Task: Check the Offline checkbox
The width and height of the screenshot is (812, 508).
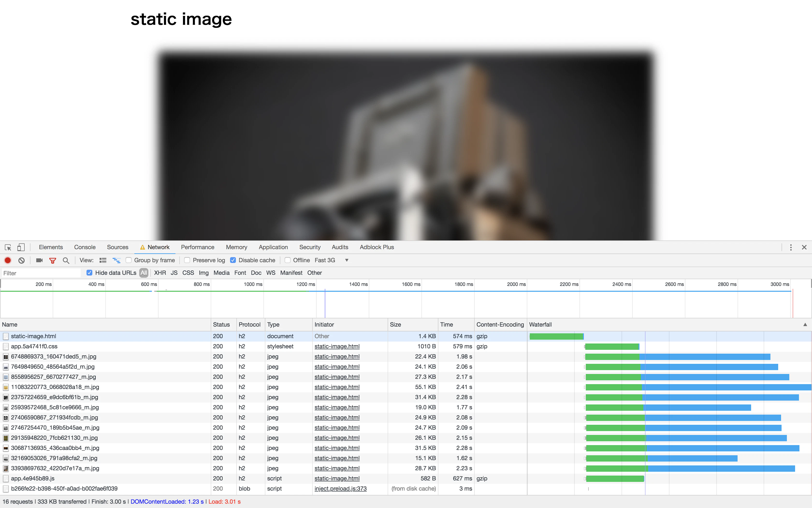Action: [x=288, y=260]
